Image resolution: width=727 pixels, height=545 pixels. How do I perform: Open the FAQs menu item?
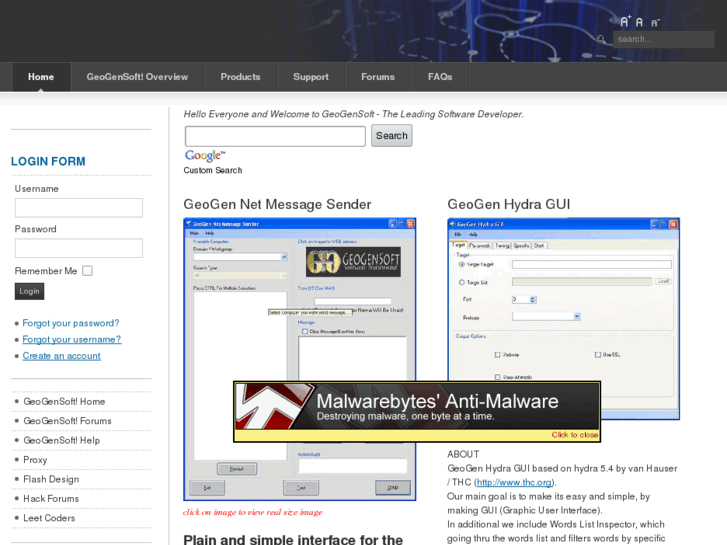coord(440,77)
